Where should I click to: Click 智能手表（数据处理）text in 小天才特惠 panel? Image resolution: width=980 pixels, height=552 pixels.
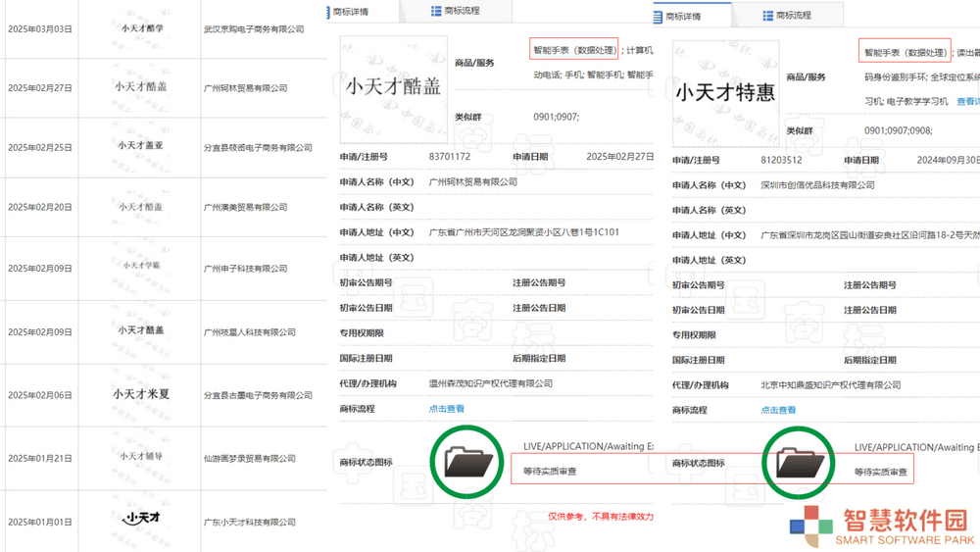(x=905, y=53)
